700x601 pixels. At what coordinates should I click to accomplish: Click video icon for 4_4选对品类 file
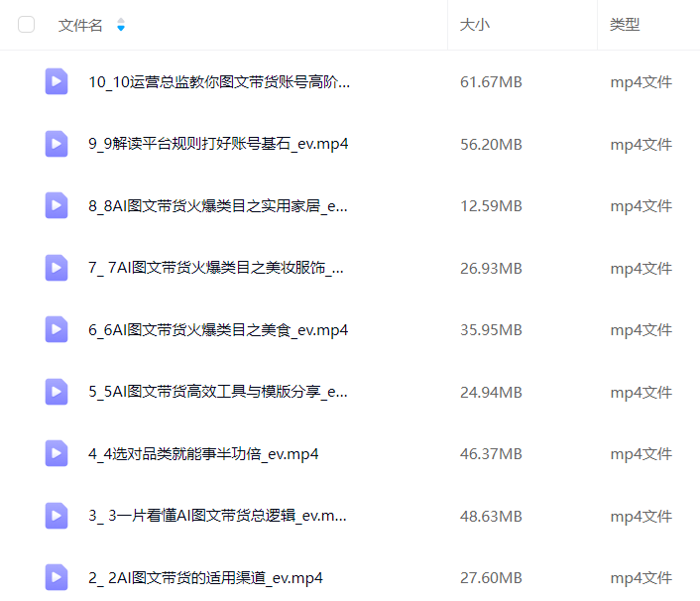pyautogui.click(x=57, y=453)
